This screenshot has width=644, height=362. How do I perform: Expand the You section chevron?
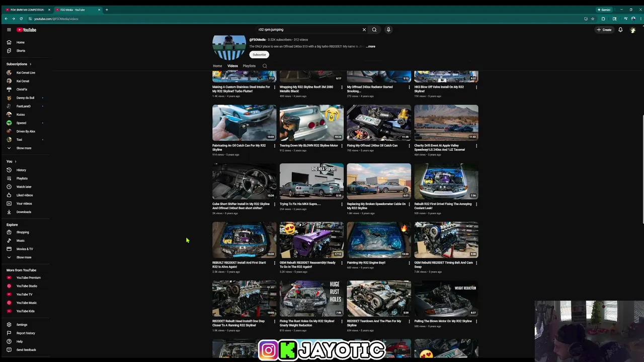15,161
